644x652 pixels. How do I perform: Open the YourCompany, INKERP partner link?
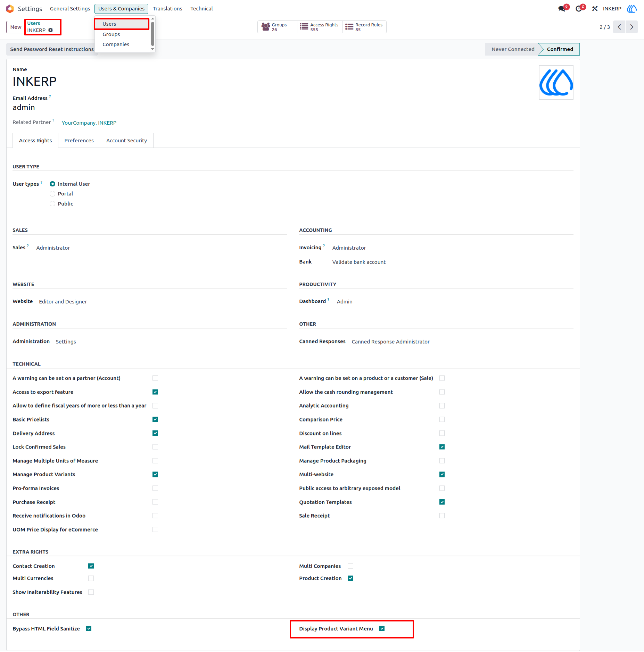coord(89,123)
